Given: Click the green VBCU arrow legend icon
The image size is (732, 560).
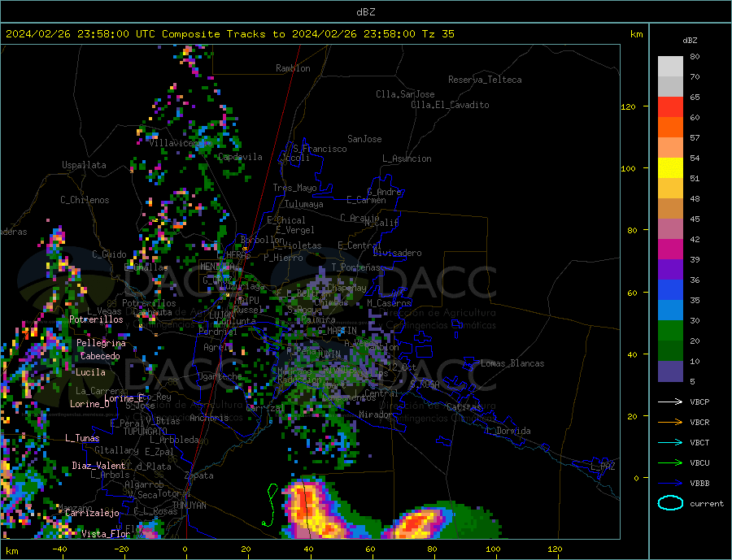Looking at the screenshot, I should tap(670, 463).
